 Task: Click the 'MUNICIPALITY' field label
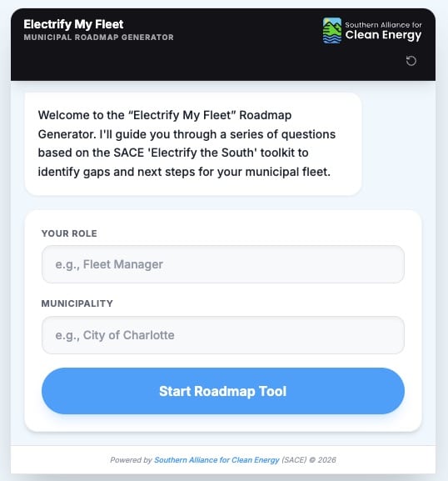click(77, 303)
